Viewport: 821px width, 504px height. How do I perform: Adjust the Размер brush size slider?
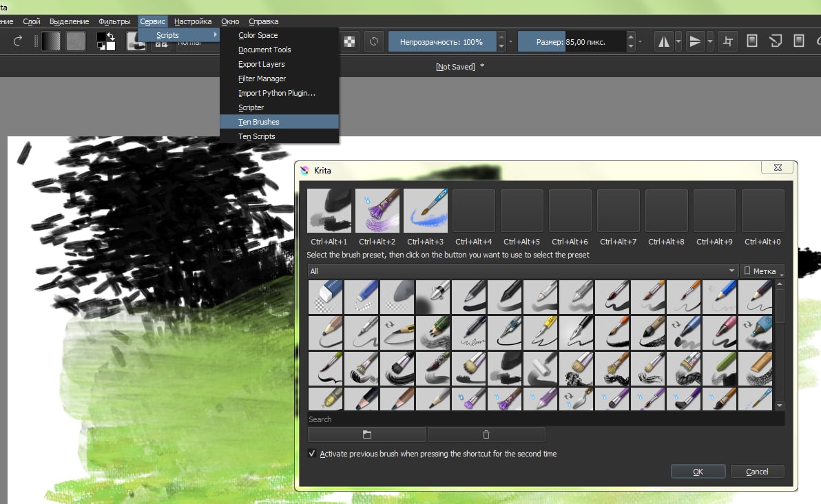(572, 41)
